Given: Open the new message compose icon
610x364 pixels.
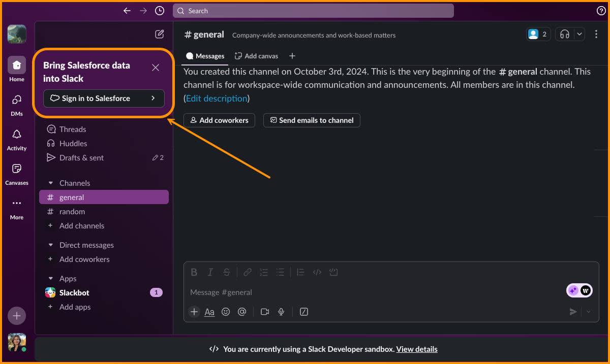Looking at the screenshot, I should click(x=160, y=34).
